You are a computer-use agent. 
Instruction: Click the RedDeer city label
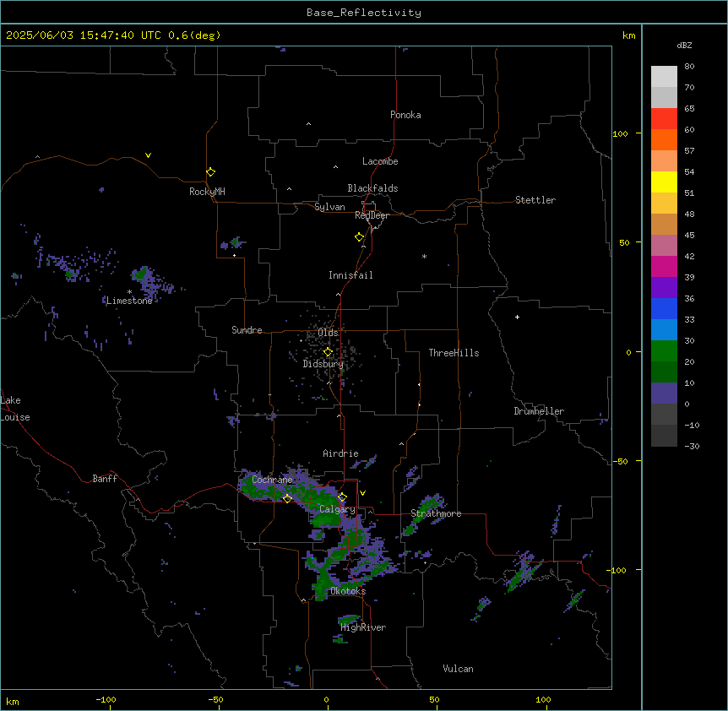click(x=372, y=215)
